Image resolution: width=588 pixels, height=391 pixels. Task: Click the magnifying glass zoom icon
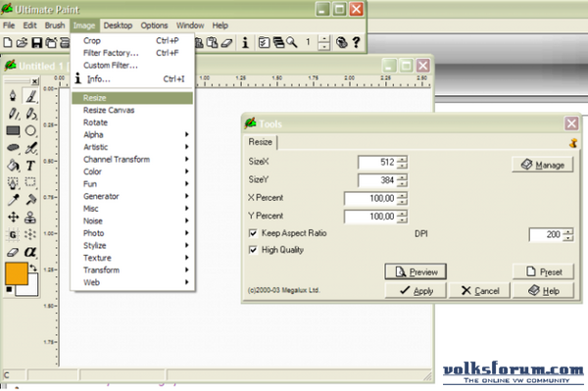pos(292,43)
